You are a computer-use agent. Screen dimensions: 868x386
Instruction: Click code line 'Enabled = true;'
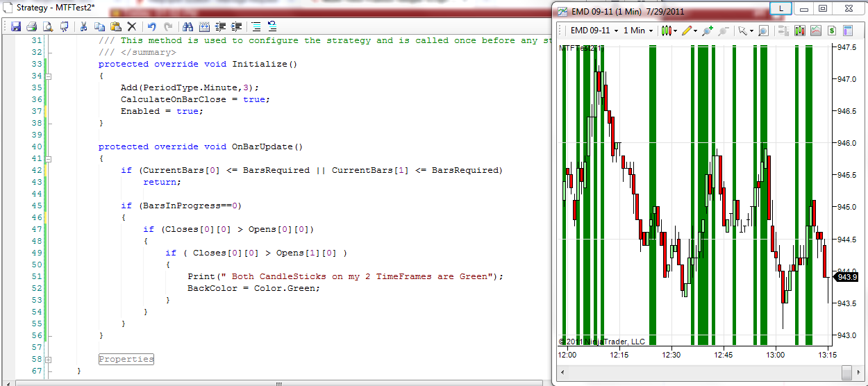[162, 111]
